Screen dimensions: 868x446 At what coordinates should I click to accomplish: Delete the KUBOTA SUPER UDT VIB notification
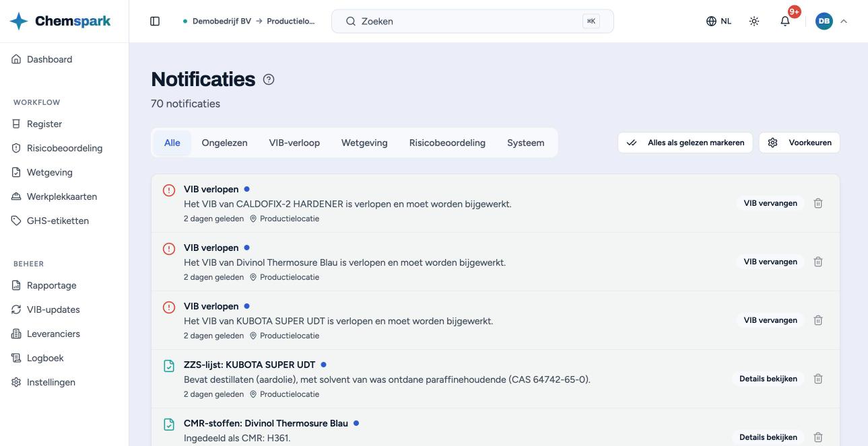[x=818, y=320]
